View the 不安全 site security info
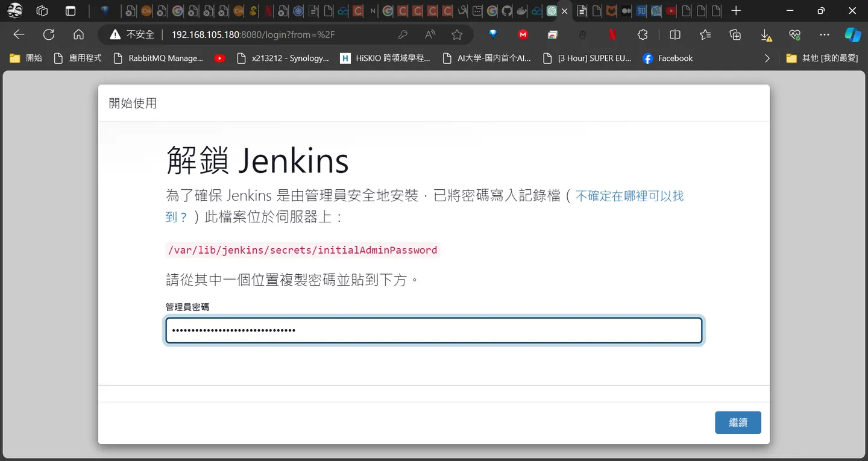Viewport: 868px width, 461px height. click(x=132, y=34)
